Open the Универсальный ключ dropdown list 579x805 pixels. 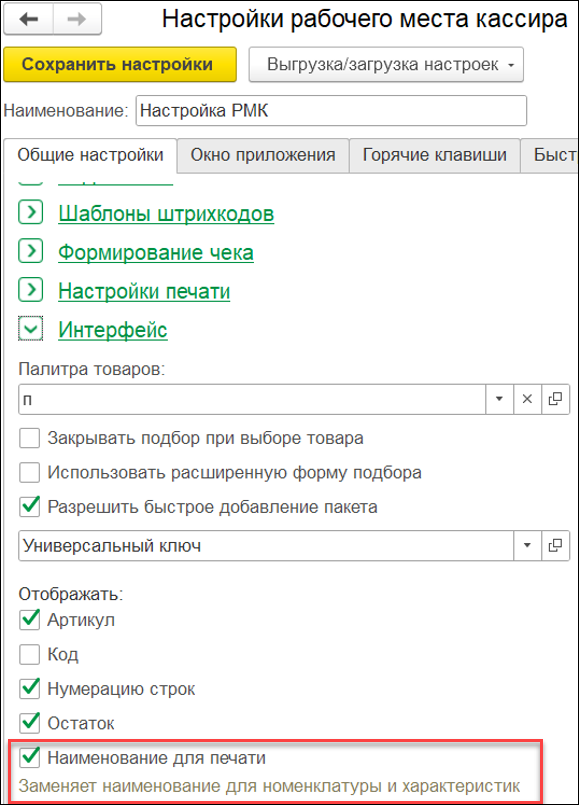point(527,547)
